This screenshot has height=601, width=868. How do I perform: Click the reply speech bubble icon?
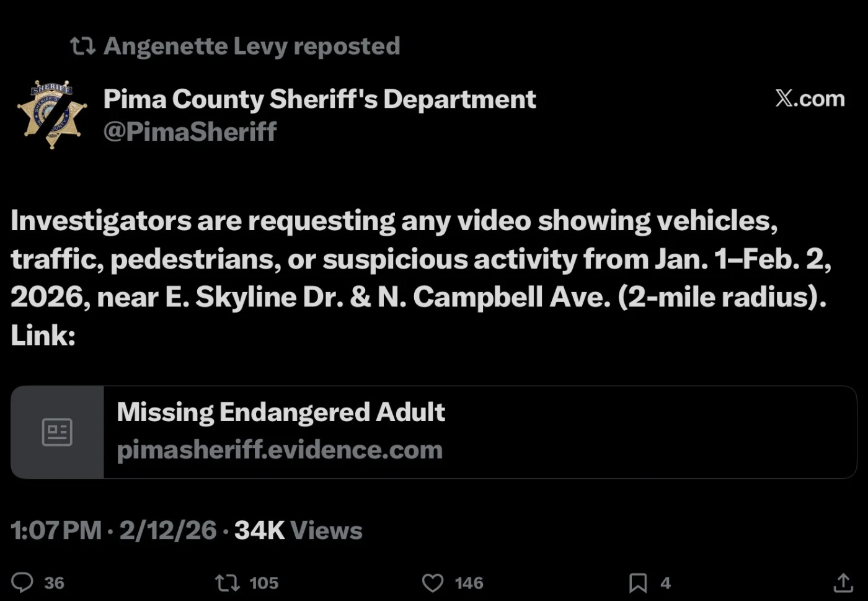(x=22, y=582)
